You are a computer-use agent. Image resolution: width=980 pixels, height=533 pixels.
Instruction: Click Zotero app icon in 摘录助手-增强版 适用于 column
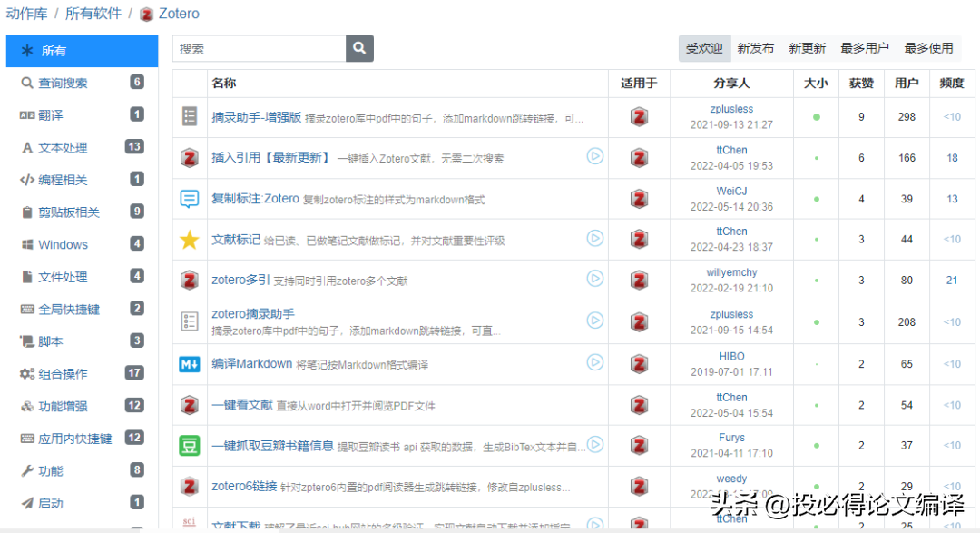(x=639, y=117)
